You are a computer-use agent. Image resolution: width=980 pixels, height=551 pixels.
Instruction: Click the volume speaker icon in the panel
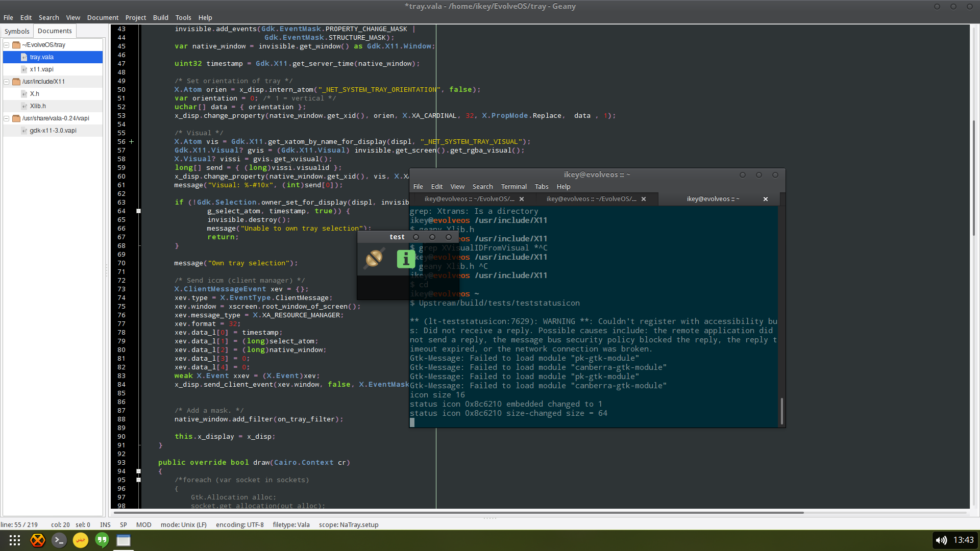tap(941, 540)
